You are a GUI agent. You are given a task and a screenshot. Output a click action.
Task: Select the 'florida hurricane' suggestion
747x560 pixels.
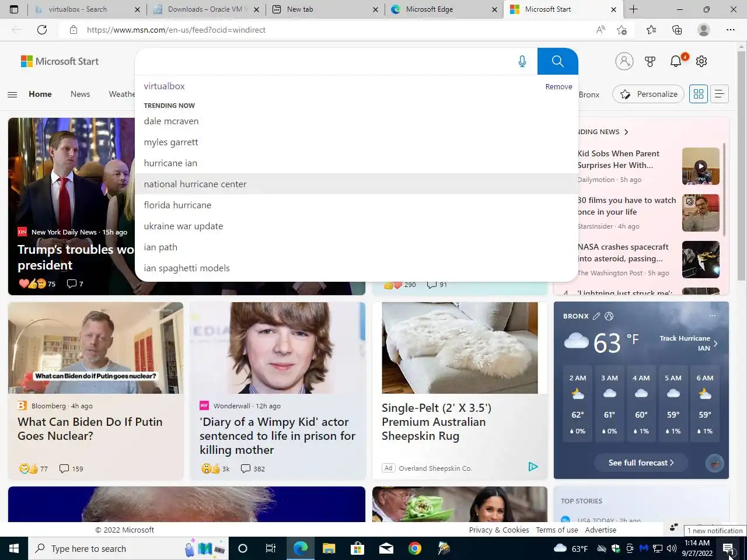coord(357,205)
